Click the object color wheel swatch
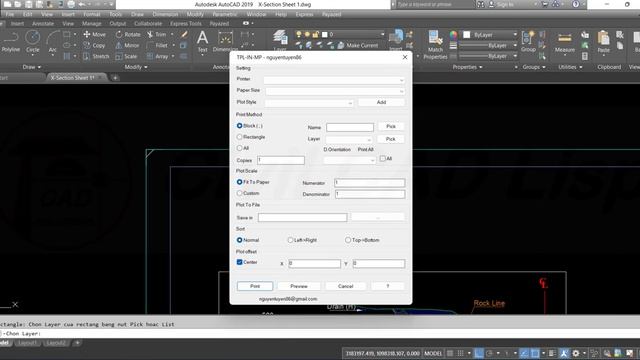 click(453, 35)
